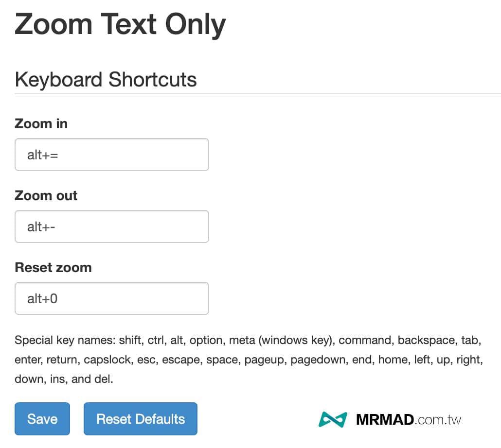Screen dimensions: 501x448
Task: Click the Zoom out field label
Action: click(x=46, y=196)
